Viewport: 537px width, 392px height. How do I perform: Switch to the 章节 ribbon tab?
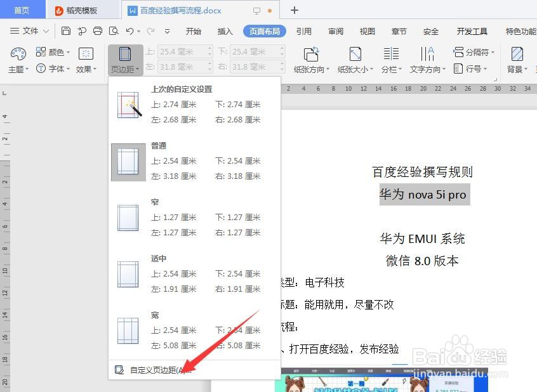(x=399, y=32)
